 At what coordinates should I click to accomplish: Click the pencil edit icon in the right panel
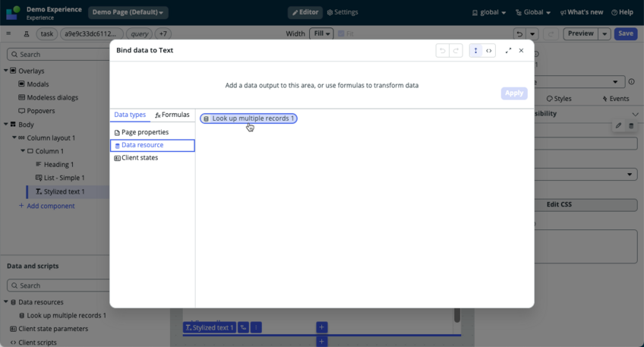(618, 125)
